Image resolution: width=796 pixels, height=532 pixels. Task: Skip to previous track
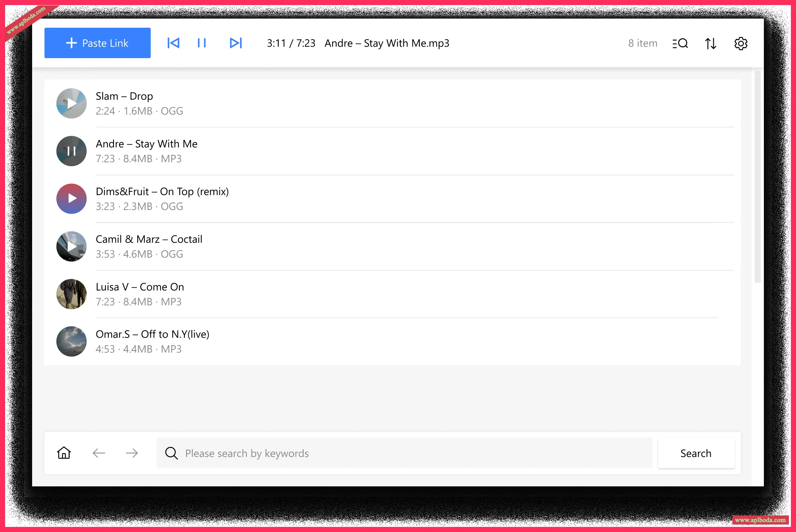173,43
